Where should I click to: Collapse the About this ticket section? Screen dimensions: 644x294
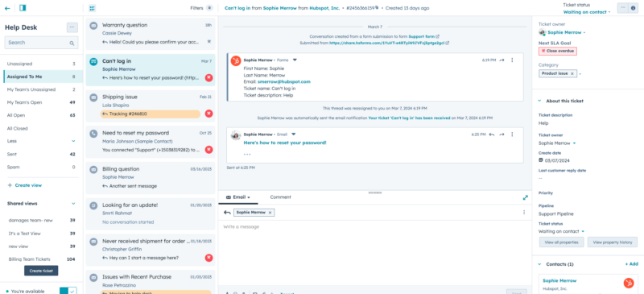539,101
